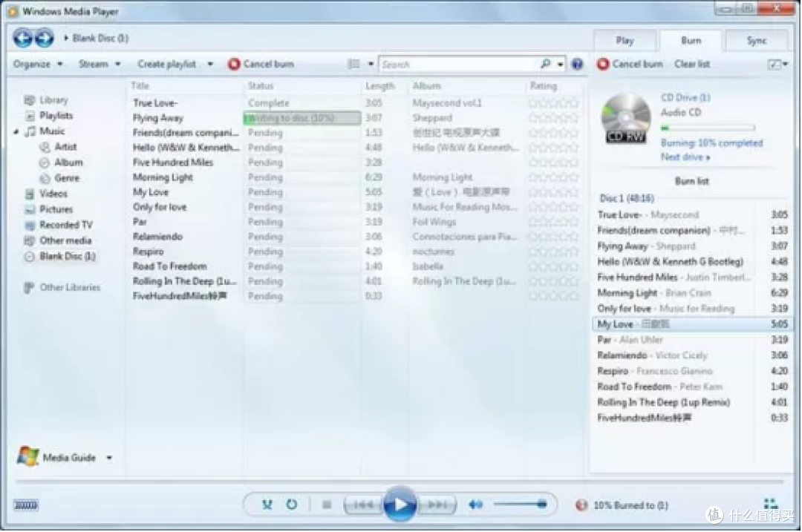The image size is (802, 532).
Task: Expand the Create playlist dropdown arrow
Action: [210, 65]
